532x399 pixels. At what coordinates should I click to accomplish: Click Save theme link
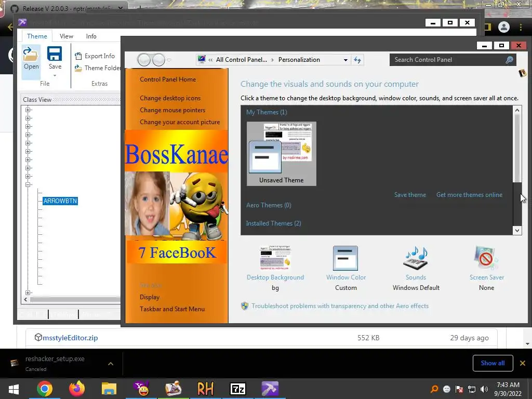(x=410, y=195)
